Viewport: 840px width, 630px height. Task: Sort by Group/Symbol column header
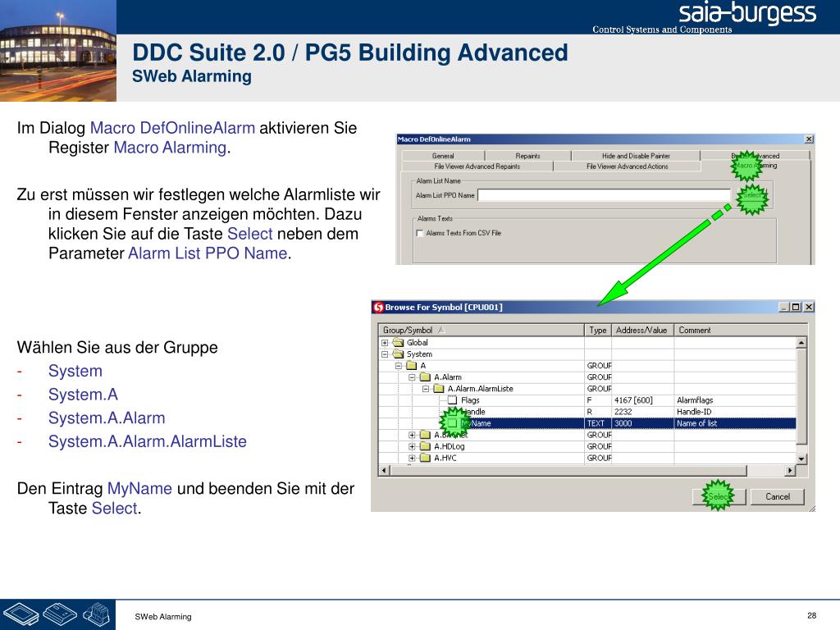click(481, 330)
